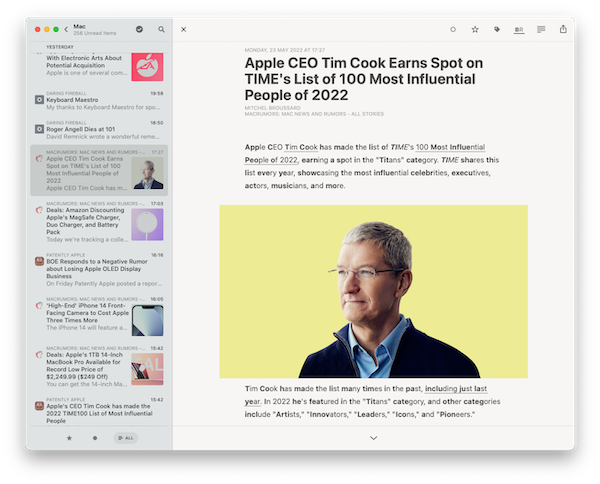This screenshot has height=484, width=600.
Task: Open Deals: Amazon Discounting MagSafe Charger item
Action: coord(99,222)
